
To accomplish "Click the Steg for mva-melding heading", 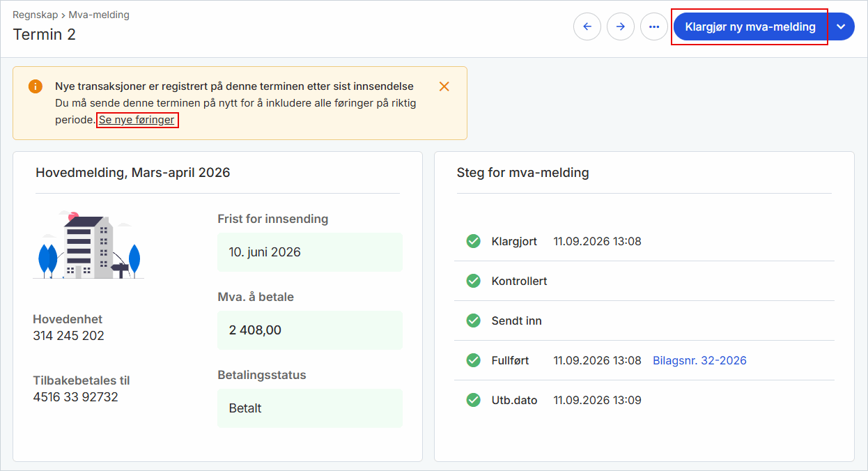I will 523,172.
